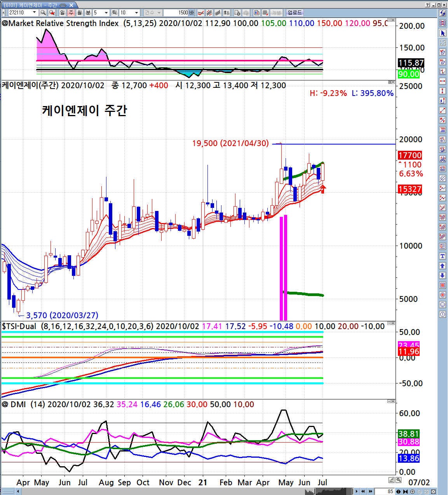Click the pencil edit icon at bottom right
448x495 pixels.
392,480
